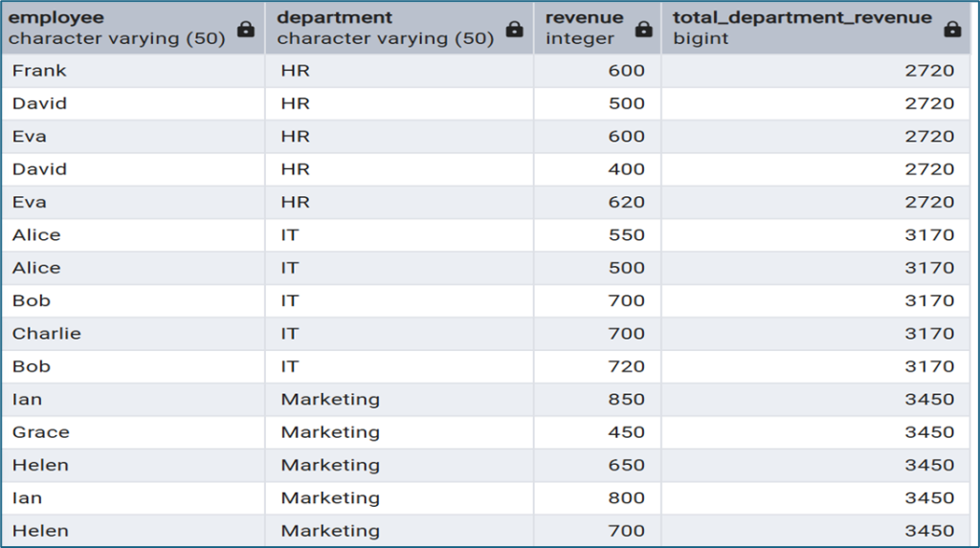Select the HR department cell in Frank's row
Screen dimensions: 980x548
click(x=295, y=71)
